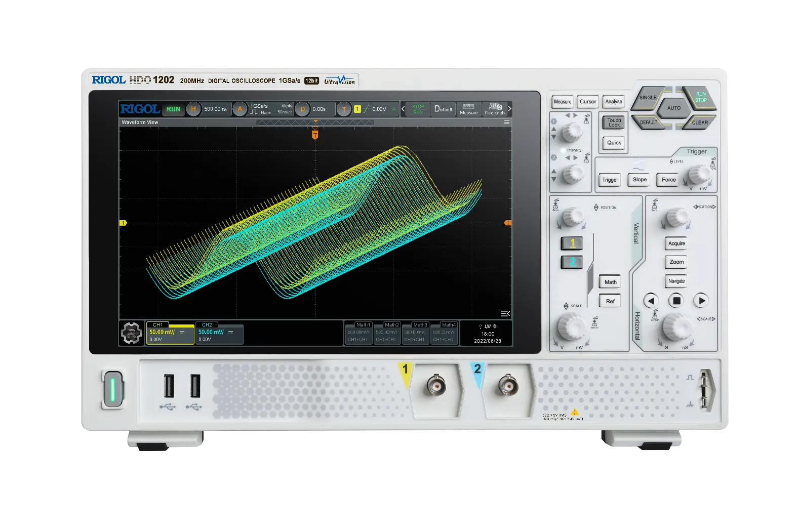Toggle the Touch Lock key
This screenshot has height=532, width=798.
point(614,122)
